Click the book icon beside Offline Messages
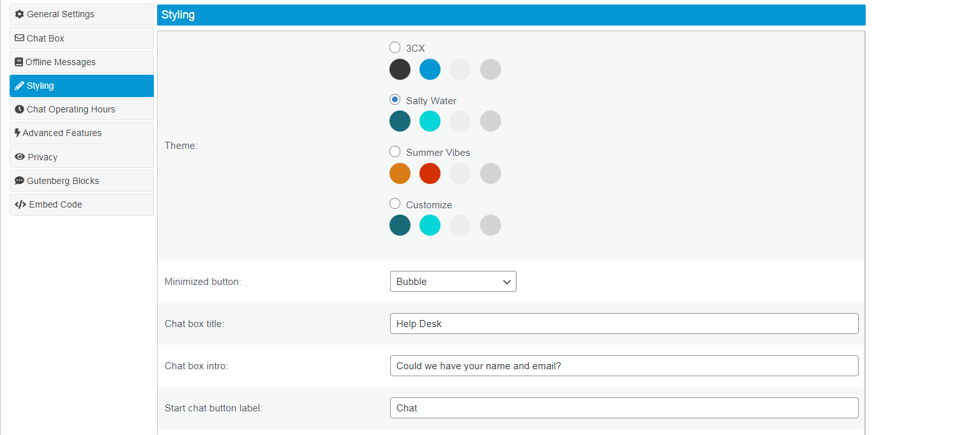Image resolution: width=980 pixels, height=435 pixels. [19, 62]
